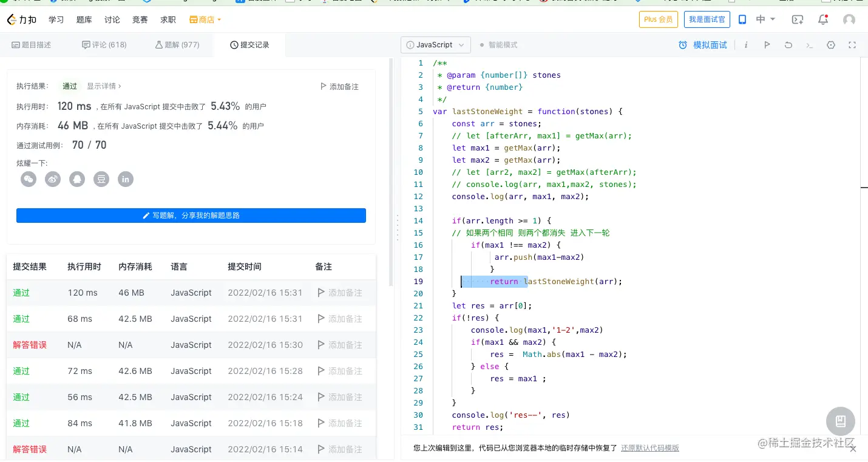Image resolution: width=868 pixels, height=462 pixels.
Task: Switch to the 题目描述 tab
Action: (32, 45)
